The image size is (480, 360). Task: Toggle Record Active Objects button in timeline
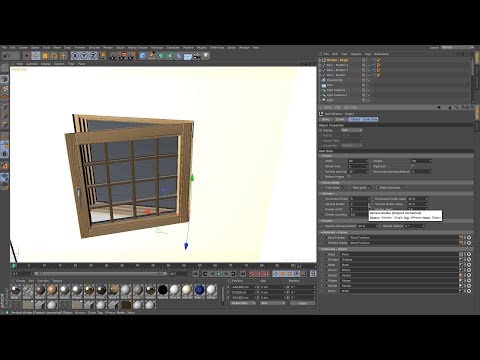point(252,274)
